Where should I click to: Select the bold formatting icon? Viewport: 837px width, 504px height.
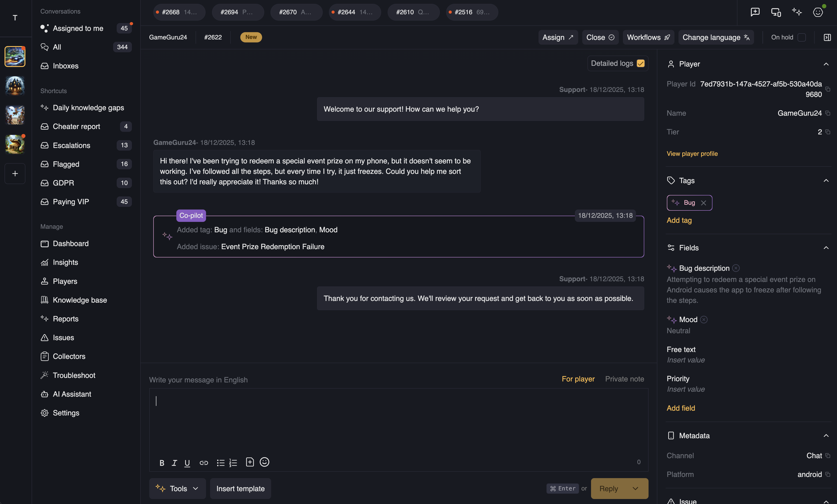[x=162, y=463]
